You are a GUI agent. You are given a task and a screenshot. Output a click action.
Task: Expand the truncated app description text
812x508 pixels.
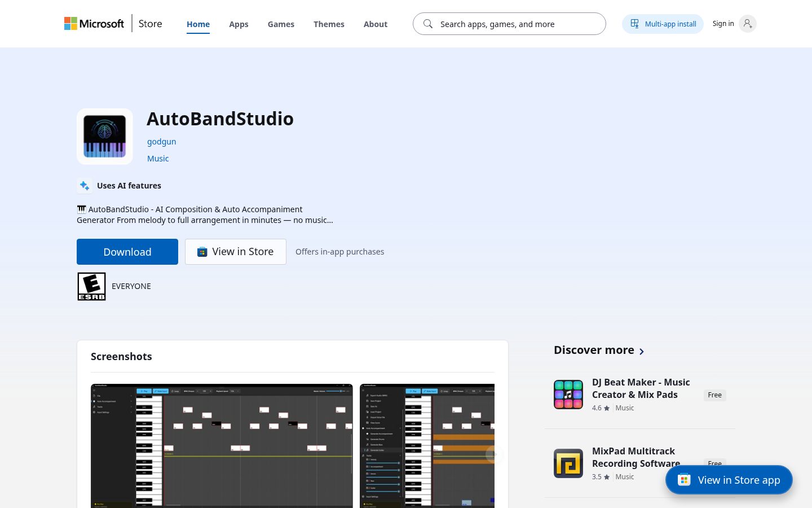coord(205,214)
